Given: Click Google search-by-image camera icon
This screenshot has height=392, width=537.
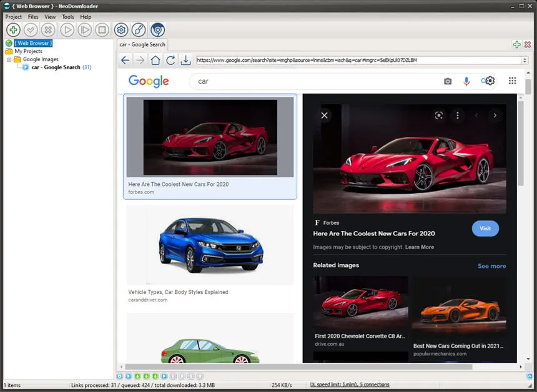Looking at the screenshot, I should pyautogui.click(x=448, y=81).
